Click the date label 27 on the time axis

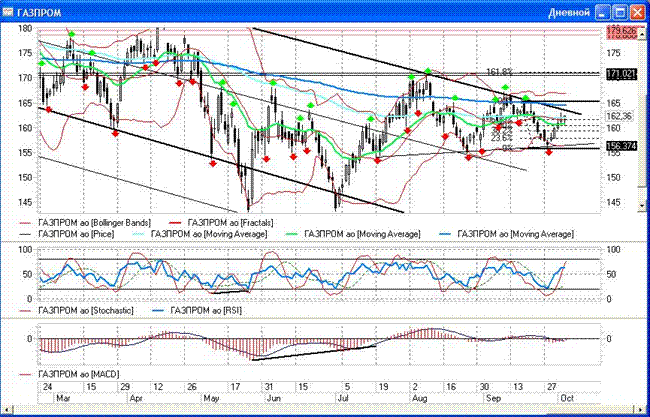coord(551,387)
